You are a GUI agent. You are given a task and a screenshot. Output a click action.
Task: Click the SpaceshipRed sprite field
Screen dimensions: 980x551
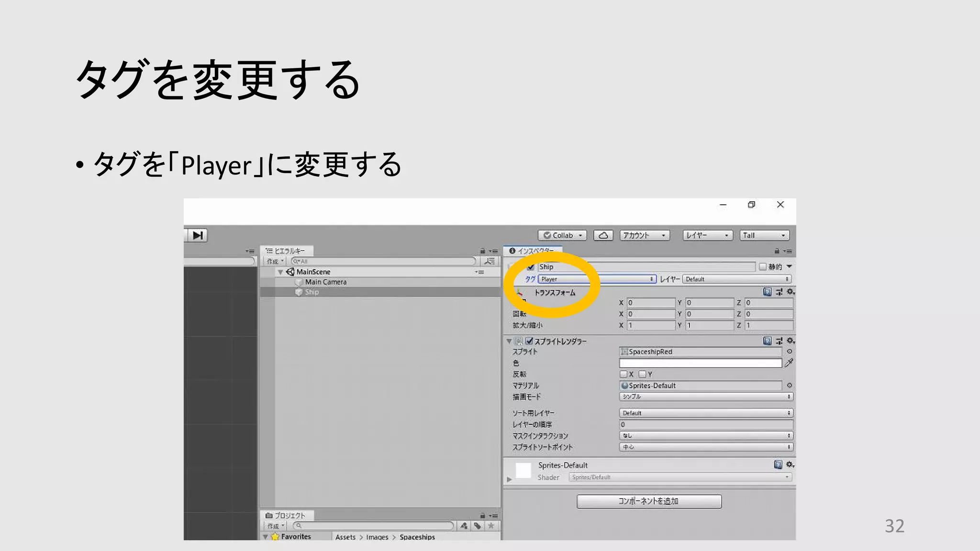click(x=701, y=352)
